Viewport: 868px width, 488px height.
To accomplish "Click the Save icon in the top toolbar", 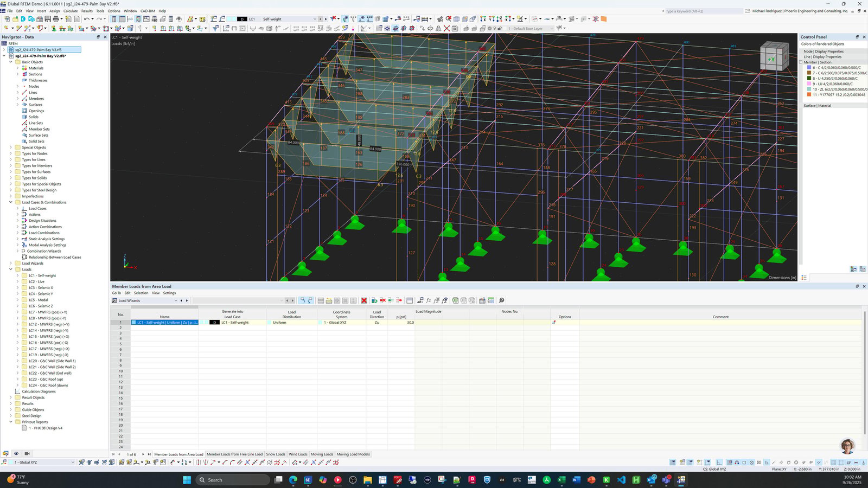I will pos(48,19).
